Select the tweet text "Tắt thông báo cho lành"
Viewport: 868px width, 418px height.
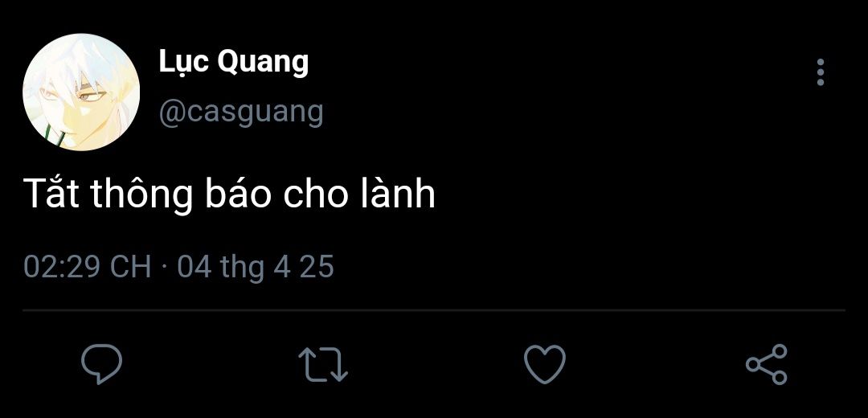229,195
